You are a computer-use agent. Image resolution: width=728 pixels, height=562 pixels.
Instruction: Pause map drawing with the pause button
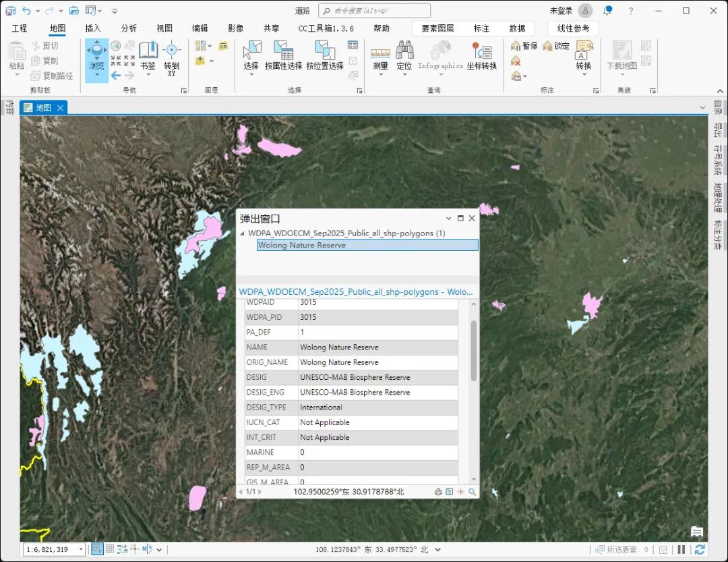(681, 550)
